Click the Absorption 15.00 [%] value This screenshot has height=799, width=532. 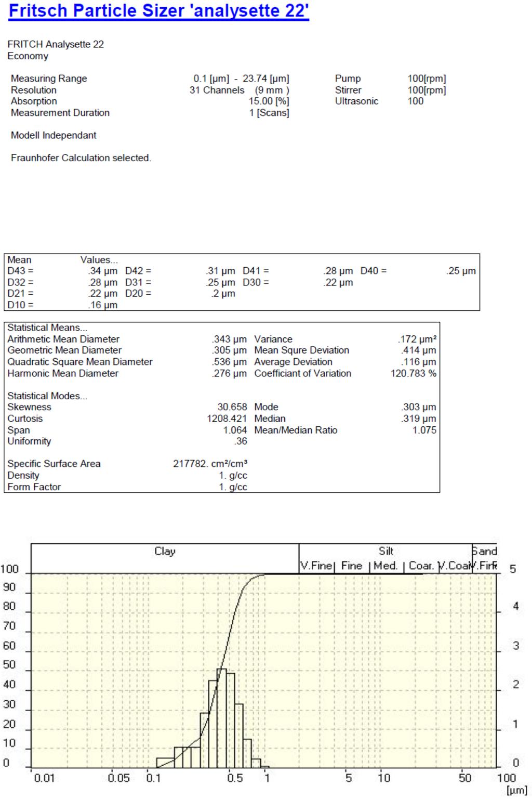click(269, 101)
